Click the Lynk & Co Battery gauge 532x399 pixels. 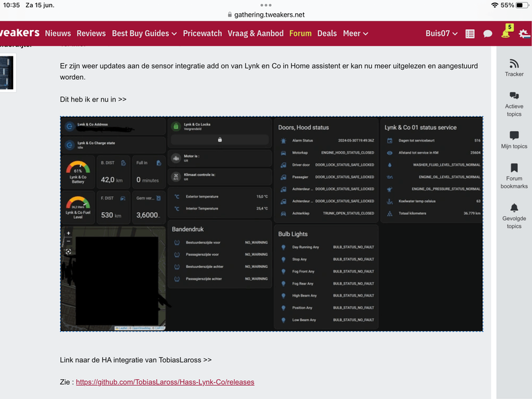(78, 172)
